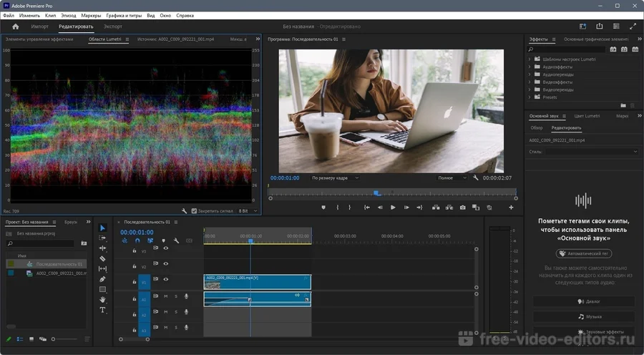This screenshot has height=355, width=644.
Task: Solo audio track A2
Action: (176, 312)
